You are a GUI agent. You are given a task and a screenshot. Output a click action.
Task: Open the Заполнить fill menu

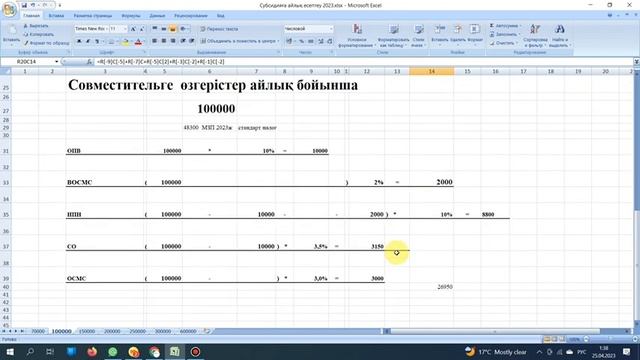[x=504, y=34]
